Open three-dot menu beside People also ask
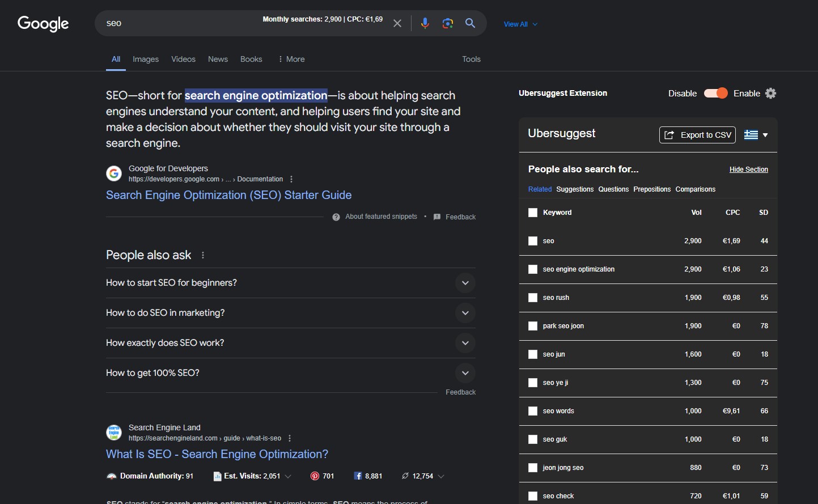818x504 pixels. click(203, 256)
